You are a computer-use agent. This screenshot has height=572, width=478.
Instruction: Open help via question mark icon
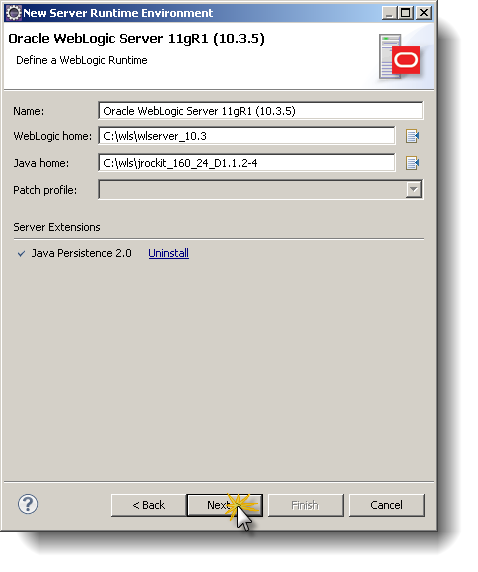(x=28, y=504)
